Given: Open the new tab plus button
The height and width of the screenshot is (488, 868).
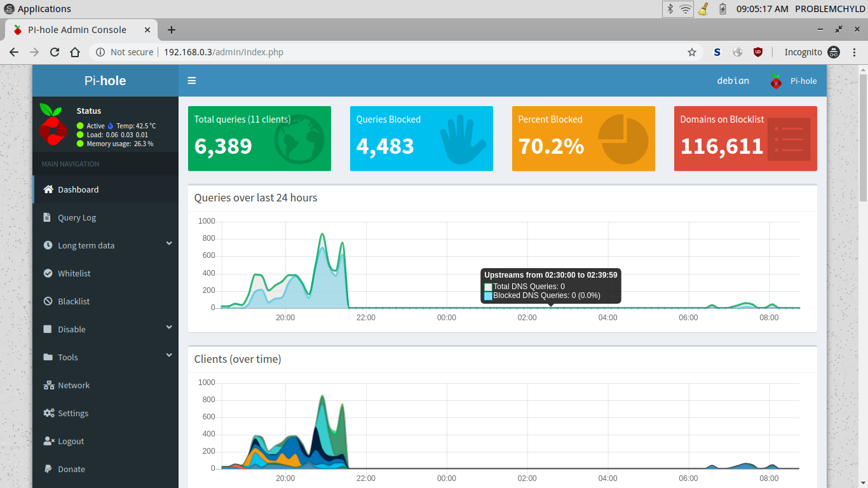Looking at the screenshot, I should click(x=171, y=30).
